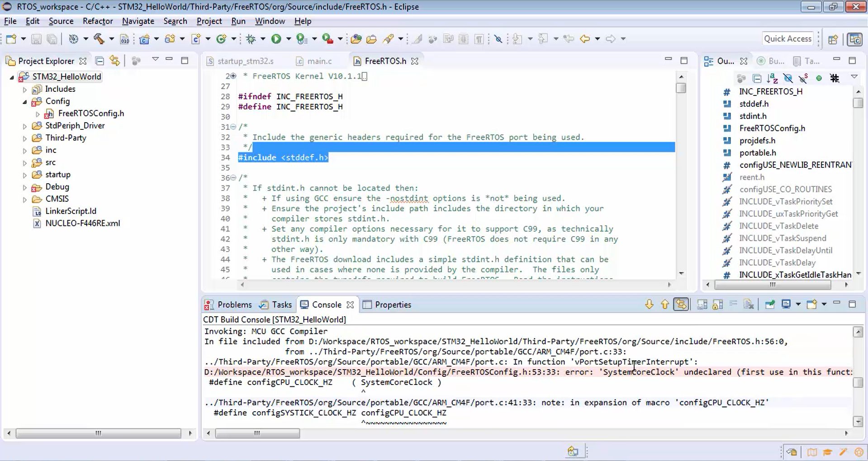This screenshot has height=461, width=868.
Task: Open the Build hammer dropdown arrow
Action: coord(111,39)
